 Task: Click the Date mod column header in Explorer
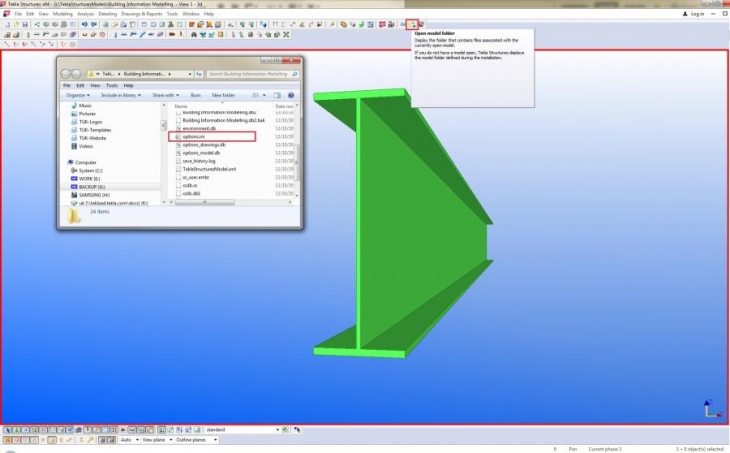coord(284,106)
